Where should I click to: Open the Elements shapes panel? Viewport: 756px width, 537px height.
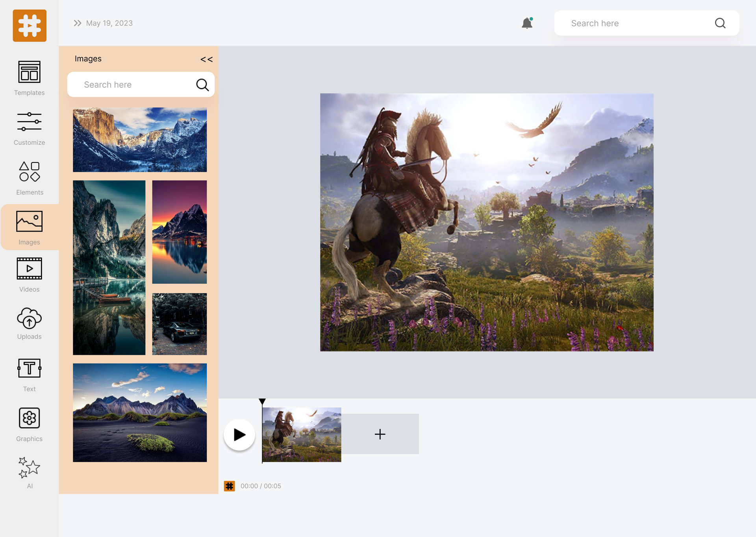(x=30, y=178)
